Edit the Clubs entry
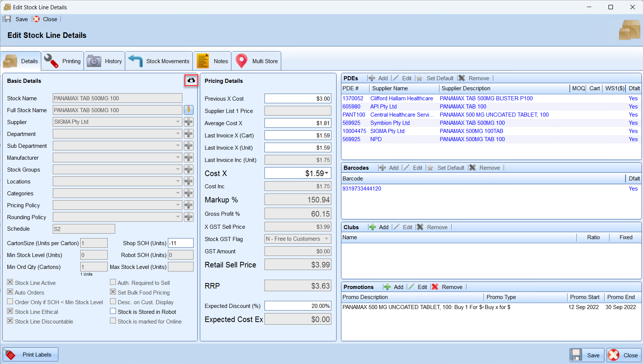The image size is (643, 364). pos(403,227)
